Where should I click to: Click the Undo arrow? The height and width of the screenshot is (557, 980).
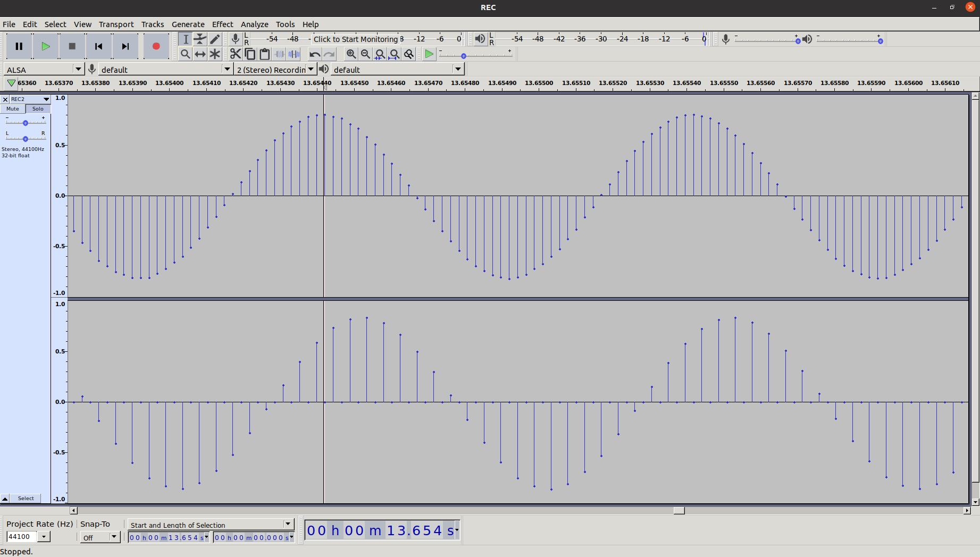(315, 54)
